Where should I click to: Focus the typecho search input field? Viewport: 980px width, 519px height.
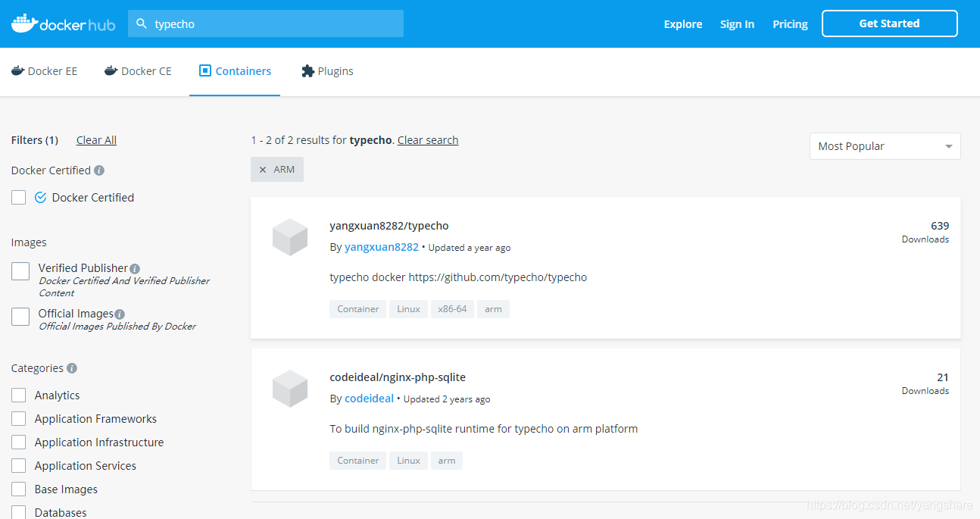(x=266, y=23)
